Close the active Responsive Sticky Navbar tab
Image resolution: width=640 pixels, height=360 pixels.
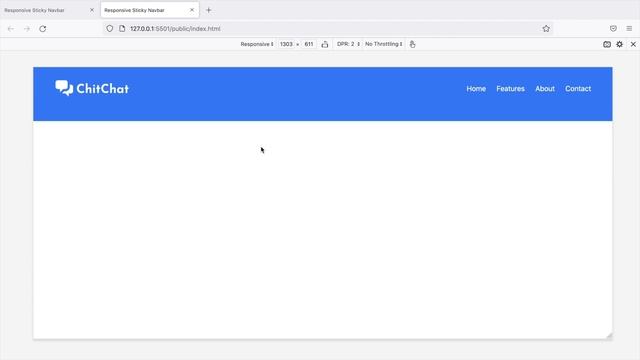click(x=192, y=10)
